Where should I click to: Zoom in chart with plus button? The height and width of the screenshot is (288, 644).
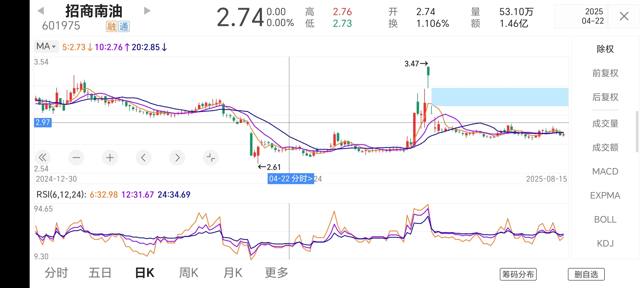click(110, 158)
